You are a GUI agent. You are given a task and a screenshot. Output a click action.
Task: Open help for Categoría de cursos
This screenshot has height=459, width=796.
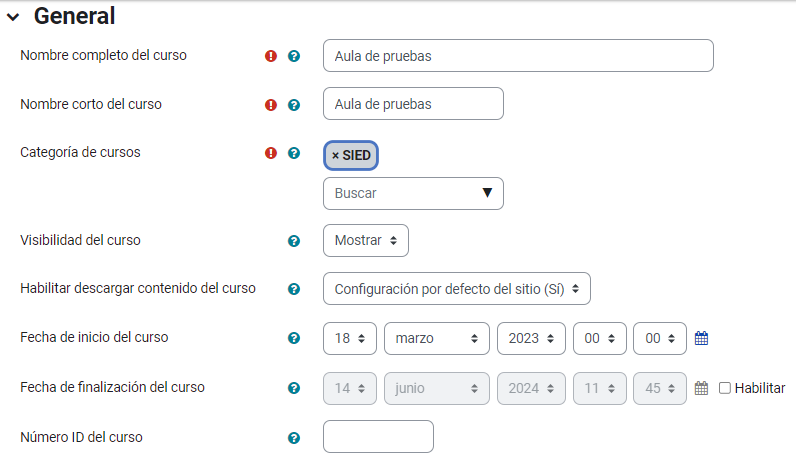294,154
